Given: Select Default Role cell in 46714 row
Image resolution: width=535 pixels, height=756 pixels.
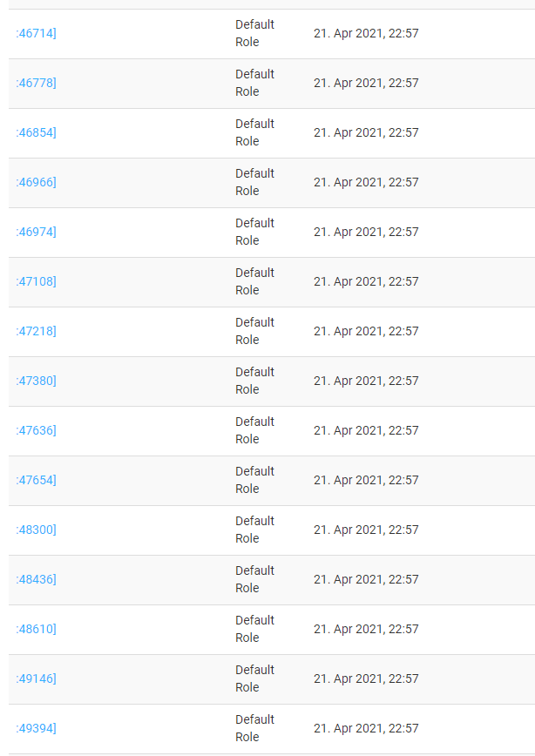Looking at the screenshot, I should pyautogui.click(x=254, y=33).
